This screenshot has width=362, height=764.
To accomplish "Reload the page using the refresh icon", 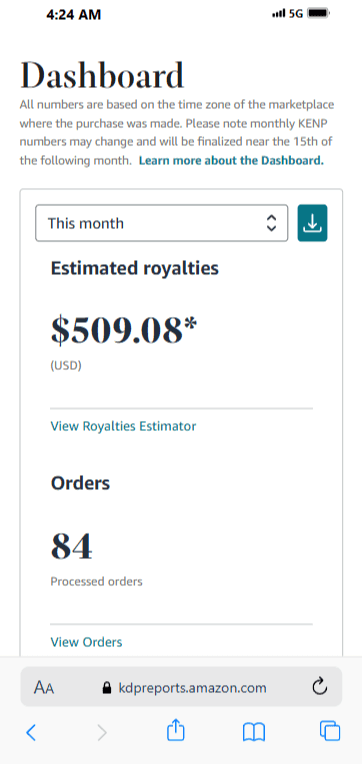I will (x=319, y=687).
